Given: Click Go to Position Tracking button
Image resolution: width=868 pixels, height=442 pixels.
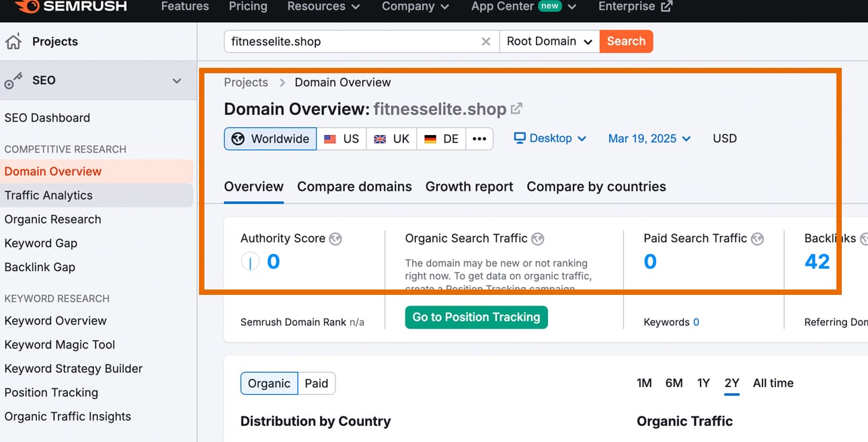Looking at the screenshot, I should pyautogui.click(x=476, y=317).
